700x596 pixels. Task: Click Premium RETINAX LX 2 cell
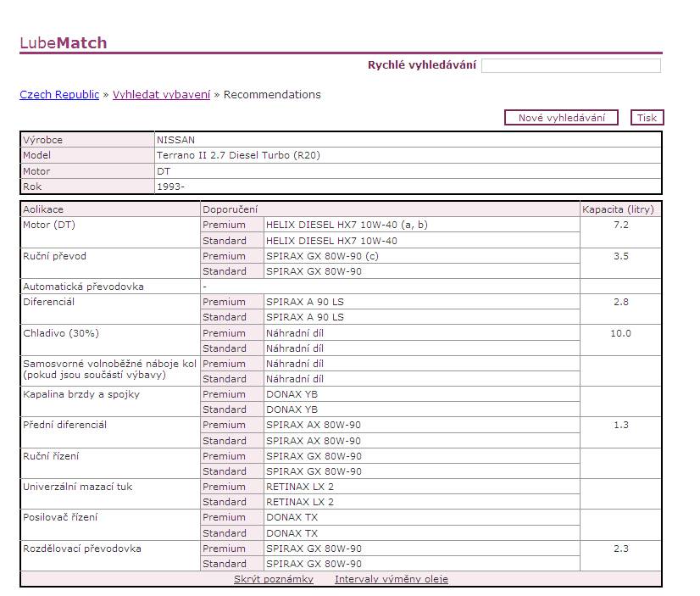click(422, 487)
